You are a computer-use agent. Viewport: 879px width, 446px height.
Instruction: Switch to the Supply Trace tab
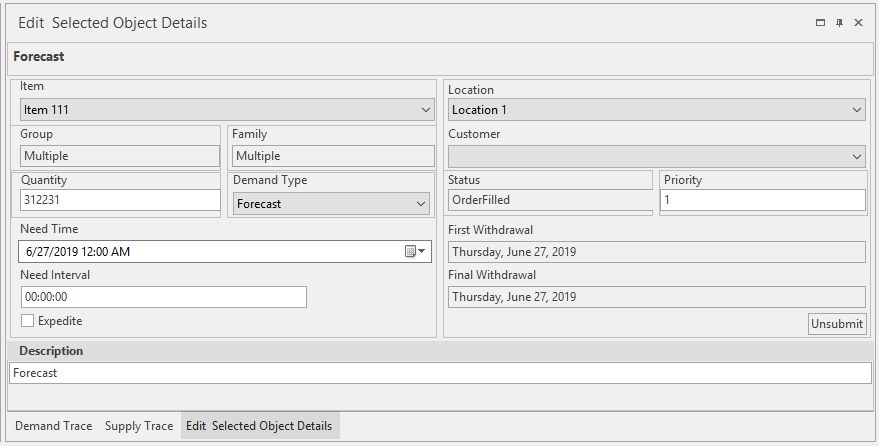139,426
